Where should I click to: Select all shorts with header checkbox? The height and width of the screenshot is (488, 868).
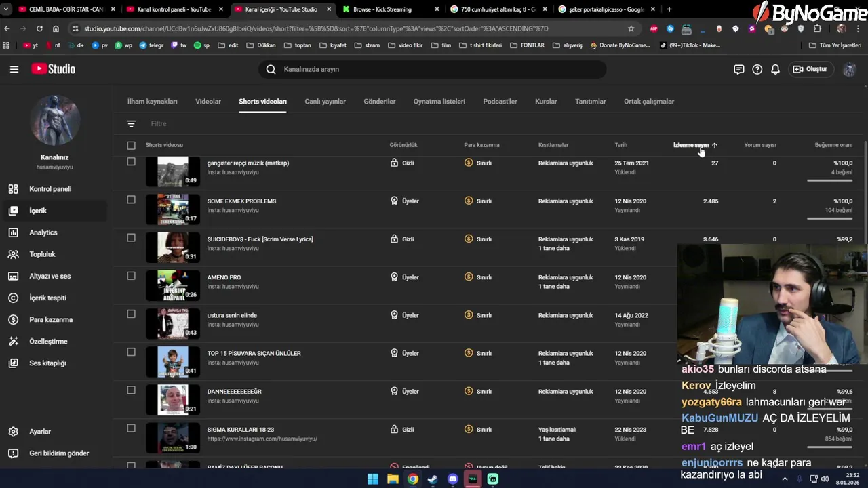tap(131, 145)
